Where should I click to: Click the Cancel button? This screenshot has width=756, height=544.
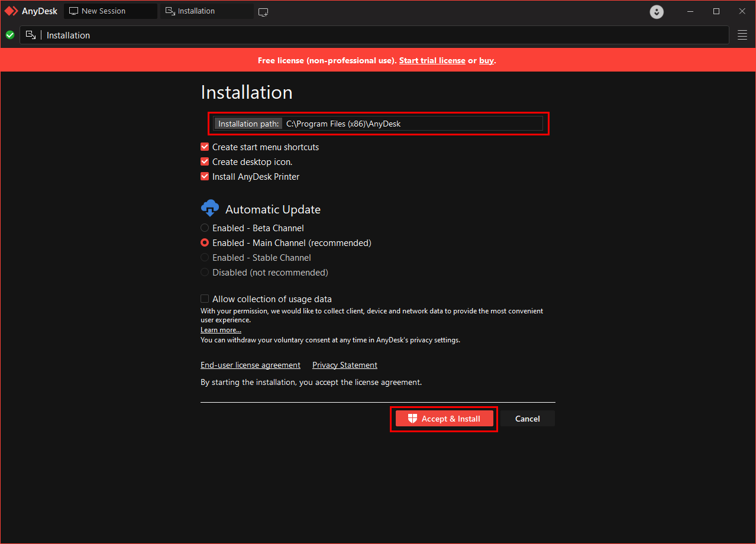pyautogui.click(x=527, y=419)
